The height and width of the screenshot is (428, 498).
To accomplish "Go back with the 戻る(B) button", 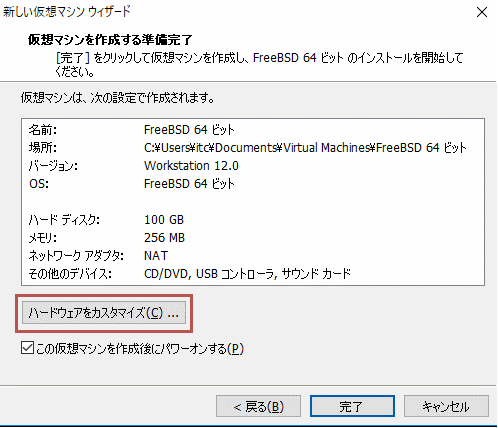I will click(258, 406).
